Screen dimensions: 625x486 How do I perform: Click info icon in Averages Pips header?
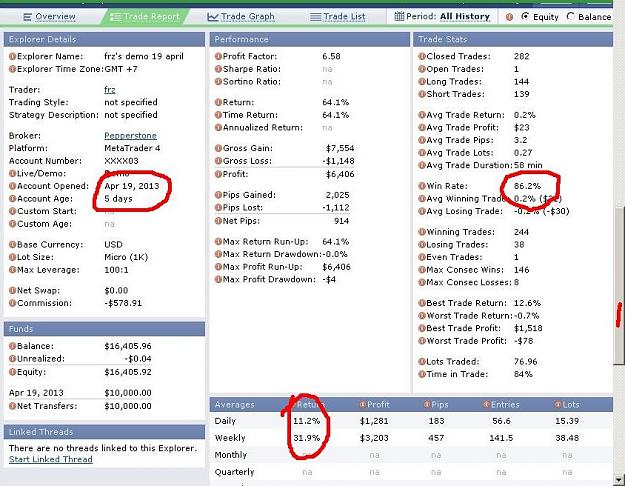coord(426,404)
